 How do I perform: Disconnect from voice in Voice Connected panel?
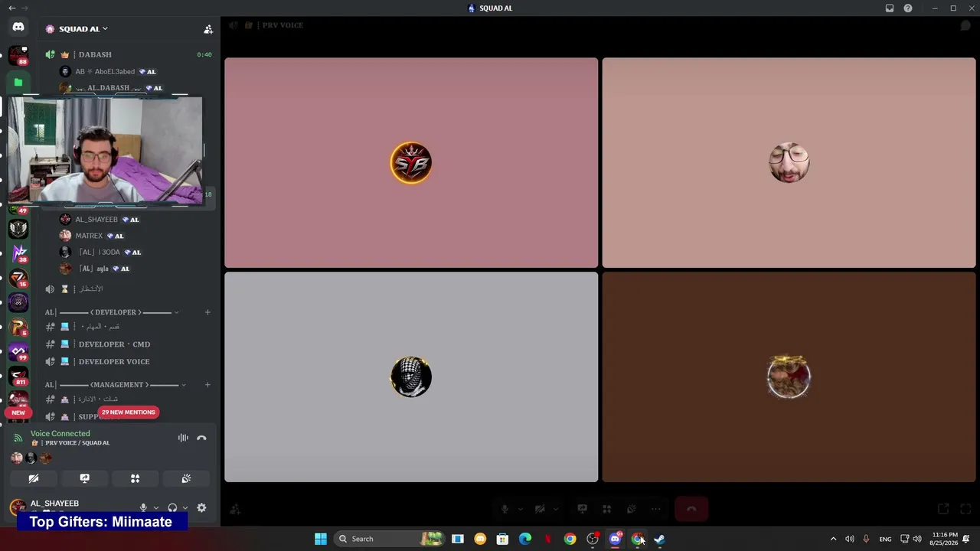(x=201, y=438)
